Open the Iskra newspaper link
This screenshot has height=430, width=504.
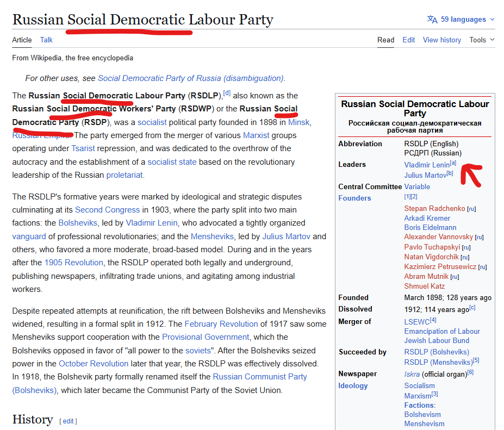point(412,374)
